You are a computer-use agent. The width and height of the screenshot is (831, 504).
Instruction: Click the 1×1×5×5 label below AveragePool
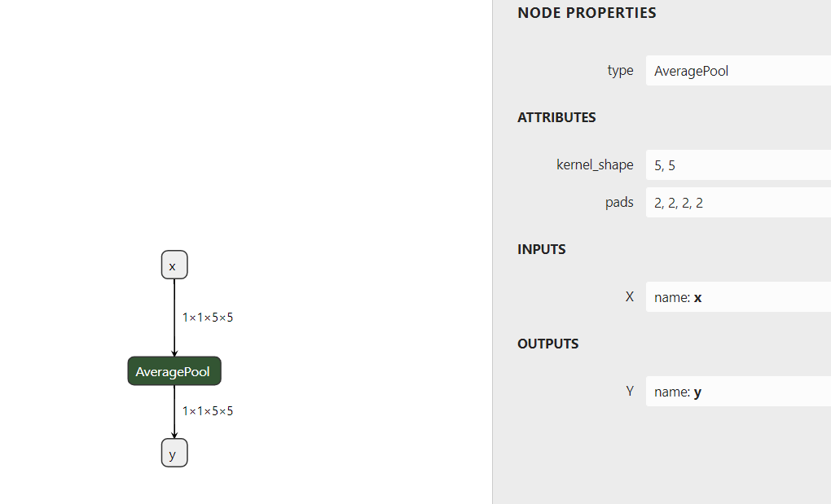click(x=207, y=410)
